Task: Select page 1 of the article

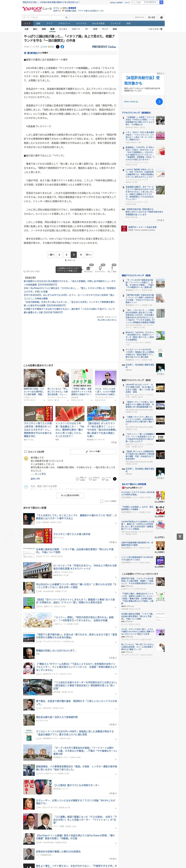Action: [59, 255]
